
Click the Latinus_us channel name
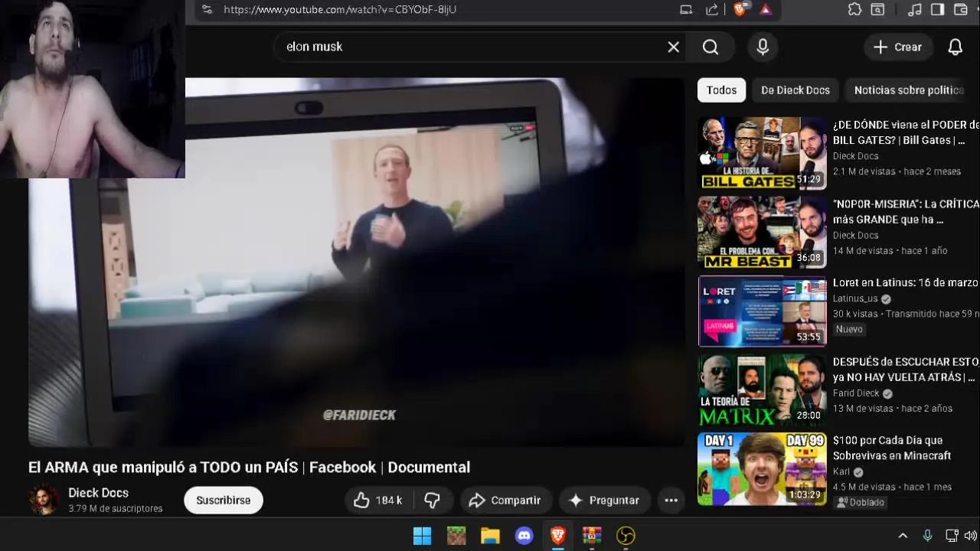[855, 298]
